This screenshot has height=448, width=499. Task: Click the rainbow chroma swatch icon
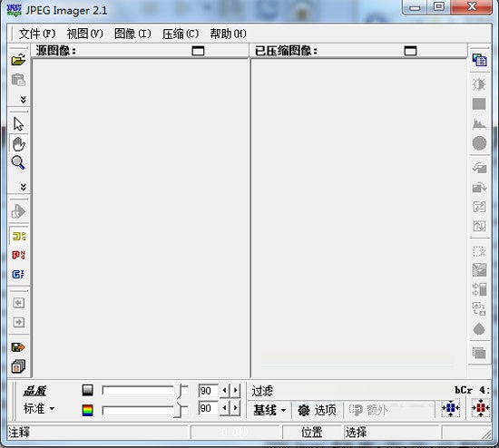pyautogui.click(x=87, y=410)
